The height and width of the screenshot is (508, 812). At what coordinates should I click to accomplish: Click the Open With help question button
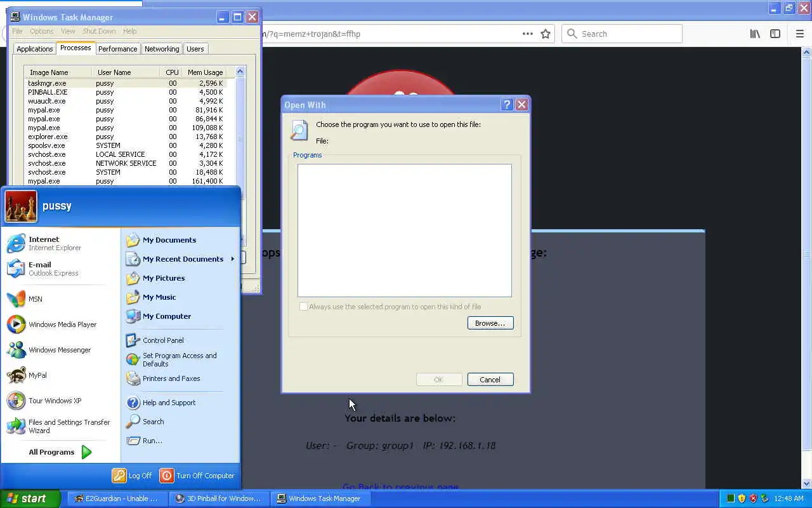tap(507, 105)
